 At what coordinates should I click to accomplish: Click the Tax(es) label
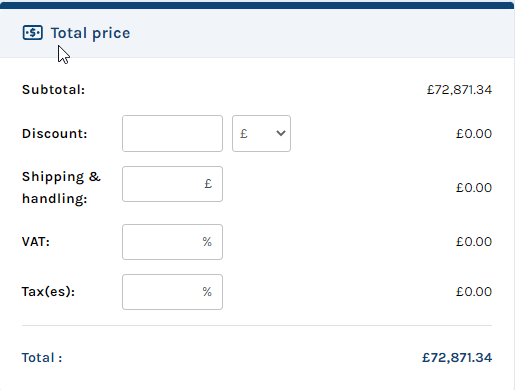(x=48, y=292)
